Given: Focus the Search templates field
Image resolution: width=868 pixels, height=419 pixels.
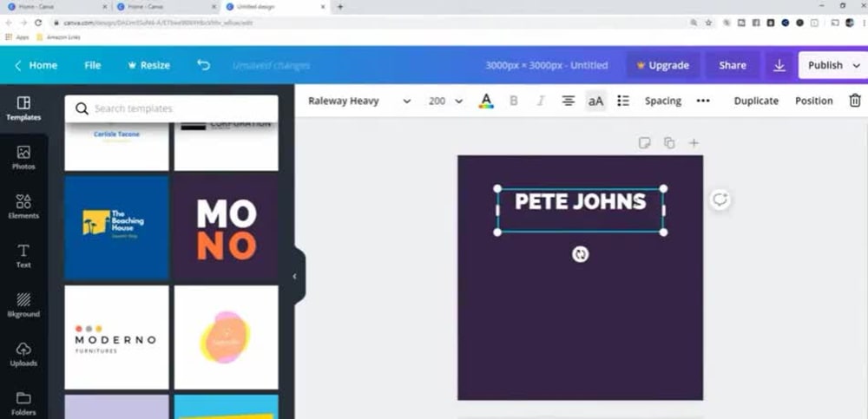Looking at the screenshot, I should [172, 108].
